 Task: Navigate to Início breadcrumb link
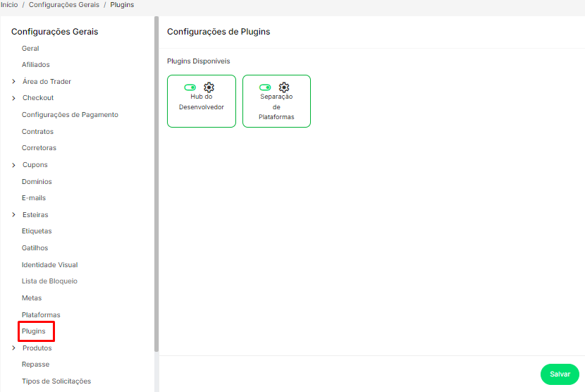click(x=9, y=5)
